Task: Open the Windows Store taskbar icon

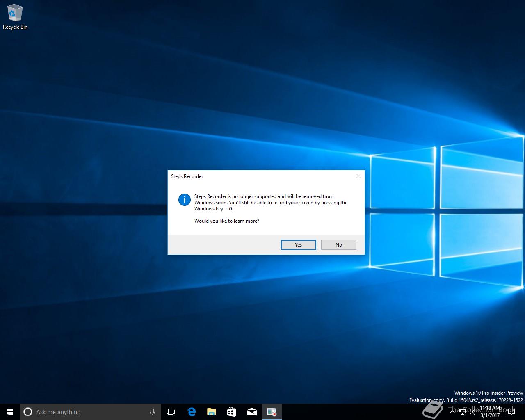Action: [x=231, y=412]
